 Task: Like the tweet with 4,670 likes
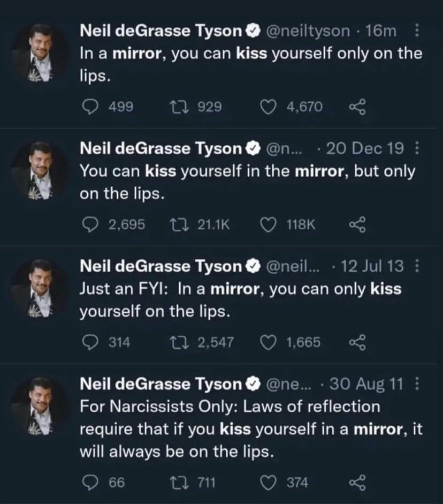[269, 107]
